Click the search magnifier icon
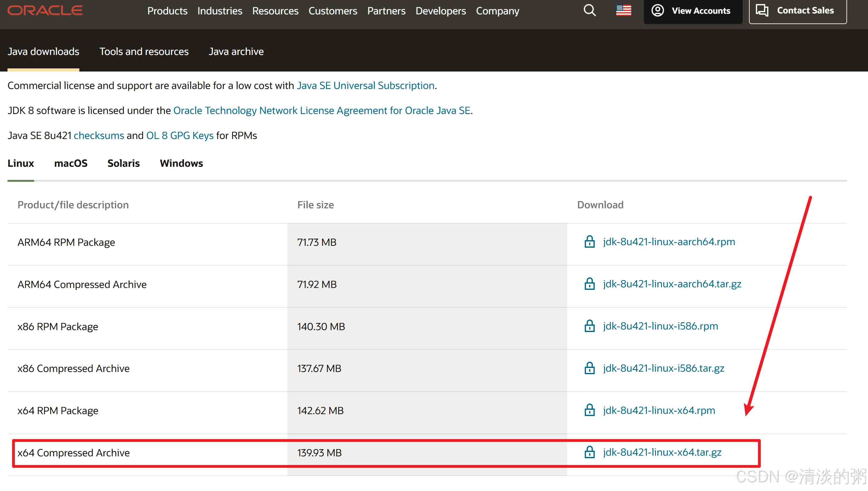 coord(589,10)
